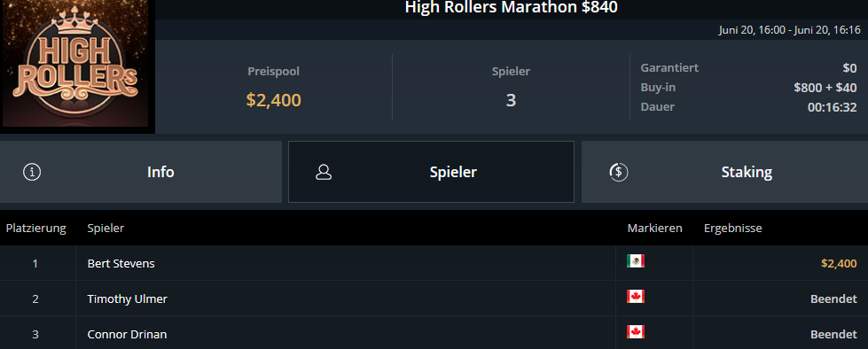Click Bert Stevens' Mexico flag icon

pyautogui.click(x=636, y=261)
